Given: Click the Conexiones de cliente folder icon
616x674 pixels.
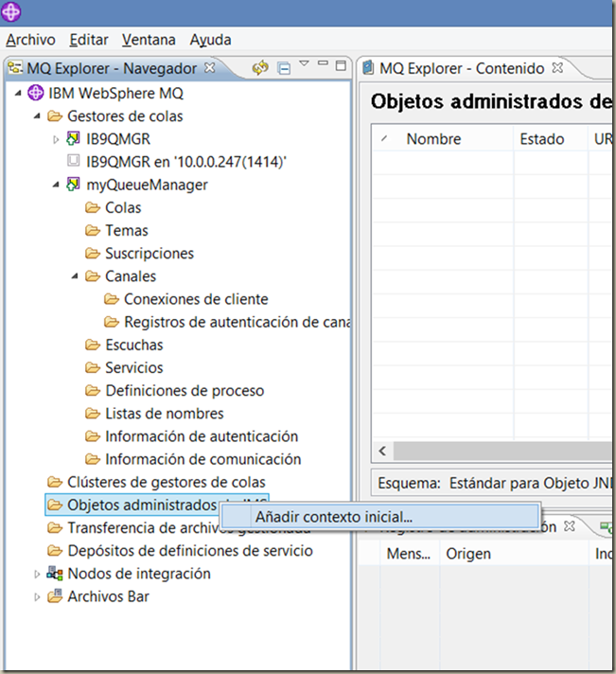Looking at the screenshot, I should pos(112,299).
